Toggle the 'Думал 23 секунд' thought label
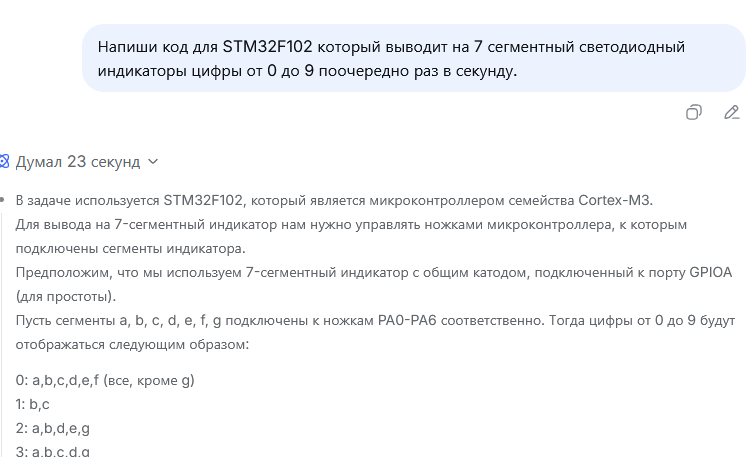 (78, 161)
